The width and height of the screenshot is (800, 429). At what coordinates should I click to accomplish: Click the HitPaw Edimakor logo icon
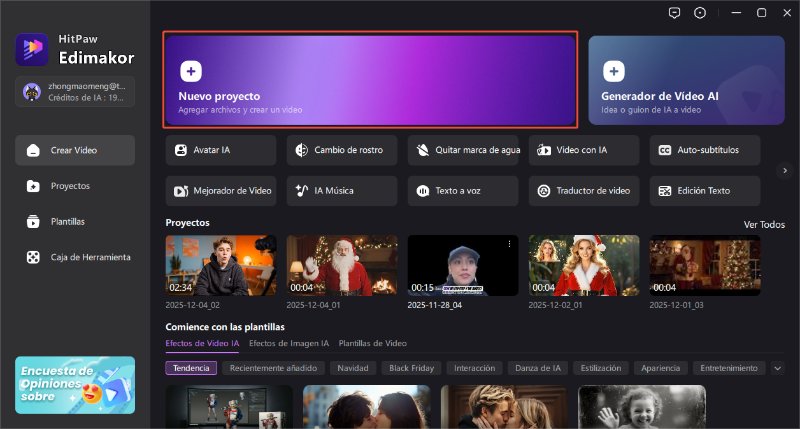[32, 49]
